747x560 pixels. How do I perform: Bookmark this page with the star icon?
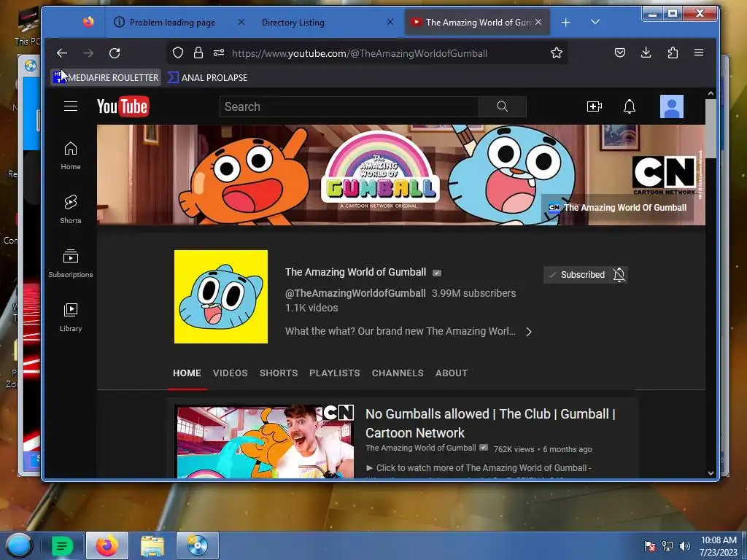[x=557, y=52]
